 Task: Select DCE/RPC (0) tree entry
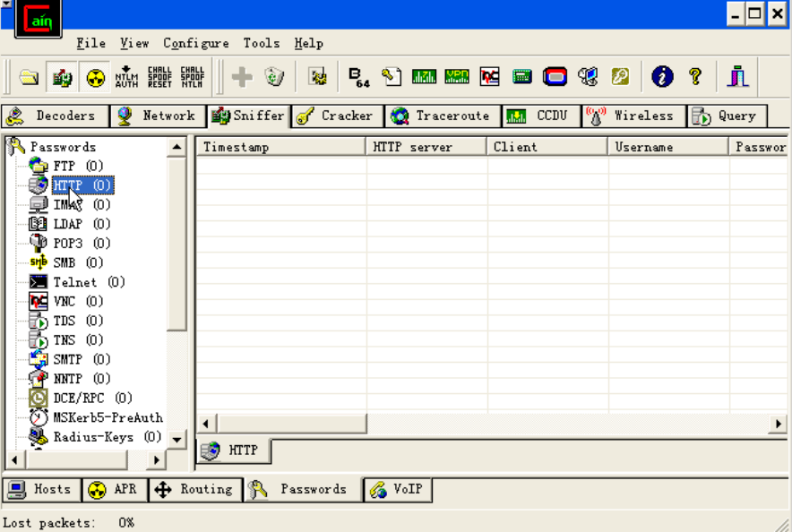pyautogui.click(x=93, y=399)
